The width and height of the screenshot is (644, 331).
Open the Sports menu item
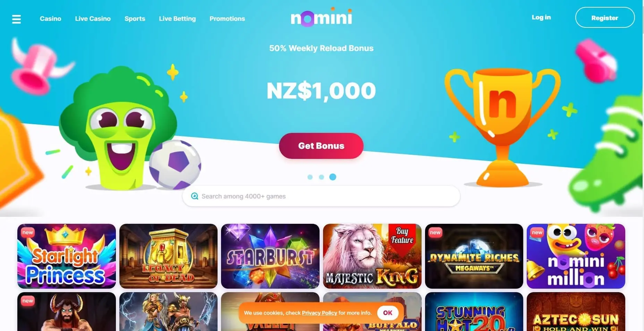coord(135,19)
